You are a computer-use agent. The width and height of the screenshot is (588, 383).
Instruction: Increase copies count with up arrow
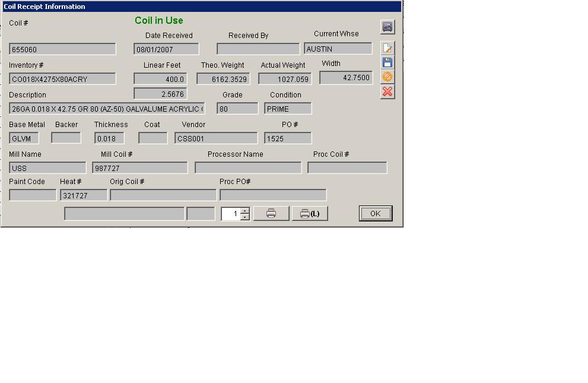(245, 210)
